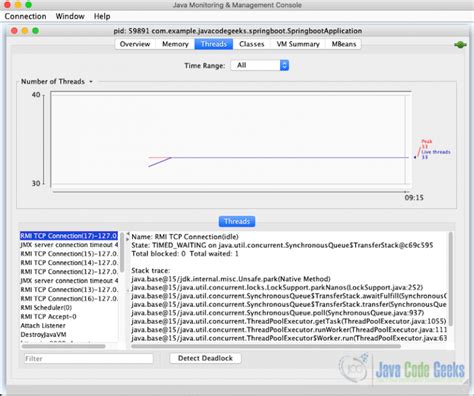
Task: Switch to the MBeans tab
Action: (344, 44)
